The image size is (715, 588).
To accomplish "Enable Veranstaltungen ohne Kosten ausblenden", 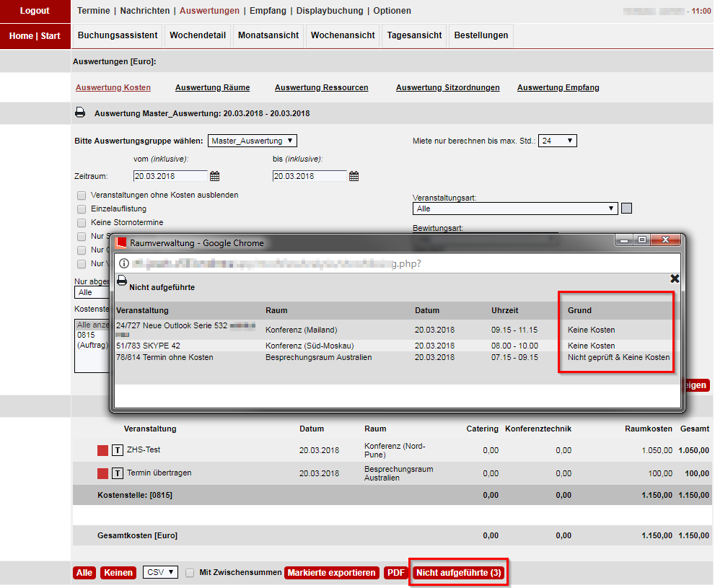I will point(82,196).
